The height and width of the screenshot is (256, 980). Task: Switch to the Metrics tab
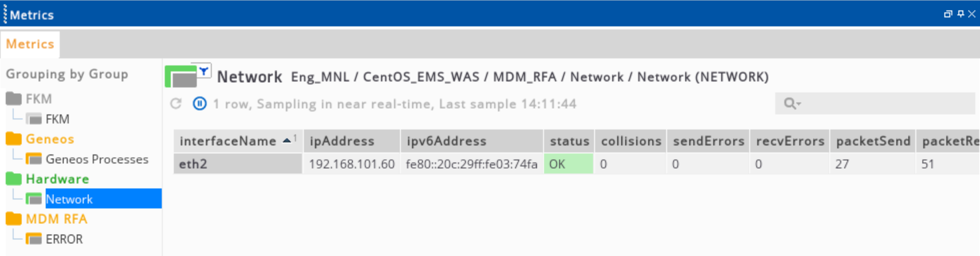[x=30, y=44]
